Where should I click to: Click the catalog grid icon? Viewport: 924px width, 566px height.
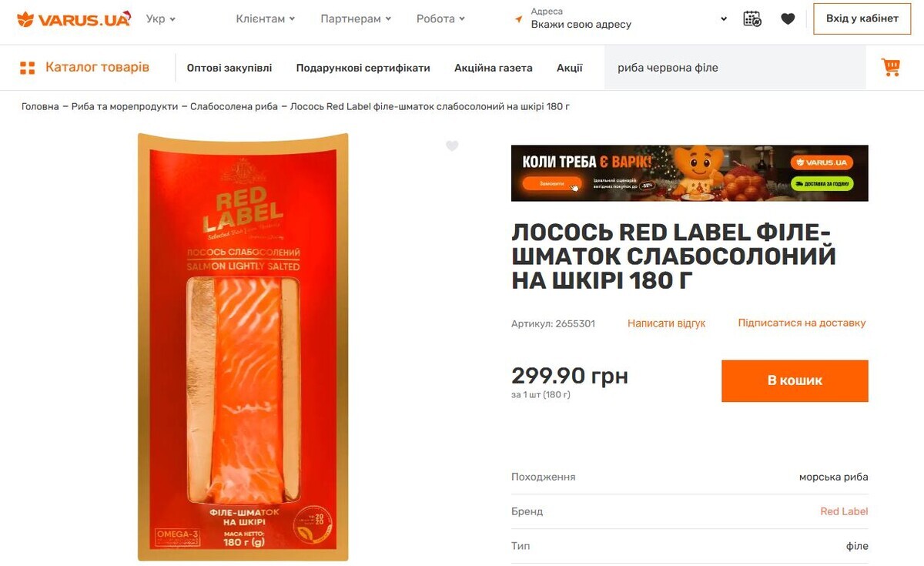(x=28, y=68)
